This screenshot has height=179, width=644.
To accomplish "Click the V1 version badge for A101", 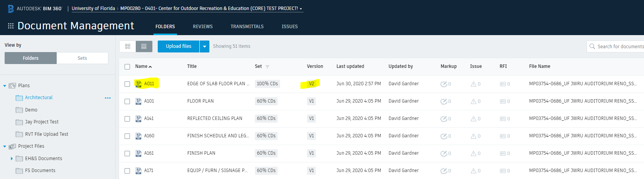I will click(312, 101).
